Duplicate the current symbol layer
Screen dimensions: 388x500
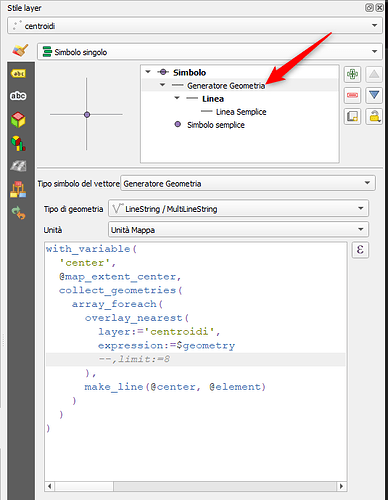[352, 116]
